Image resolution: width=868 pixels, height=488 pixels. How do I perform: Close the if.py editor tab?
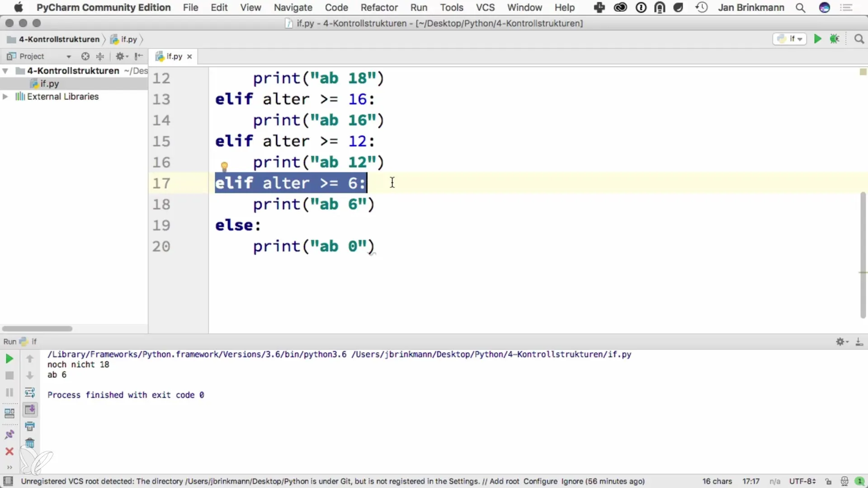pos(189,56)
